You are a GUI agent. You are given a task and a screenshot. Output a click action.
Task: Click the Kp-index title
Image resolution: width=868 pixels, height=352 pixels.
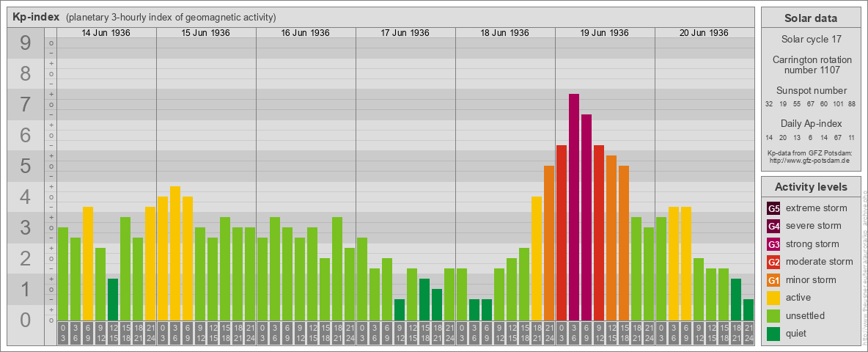click(x=35, y=17)
